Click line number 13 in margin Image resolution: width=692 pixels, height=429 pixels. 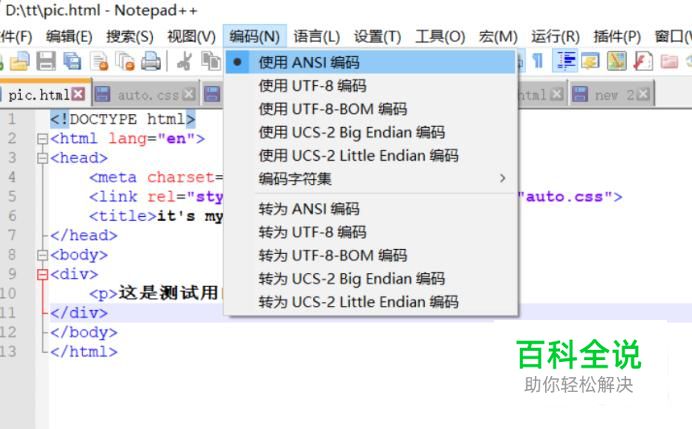(x=8, y=352)
